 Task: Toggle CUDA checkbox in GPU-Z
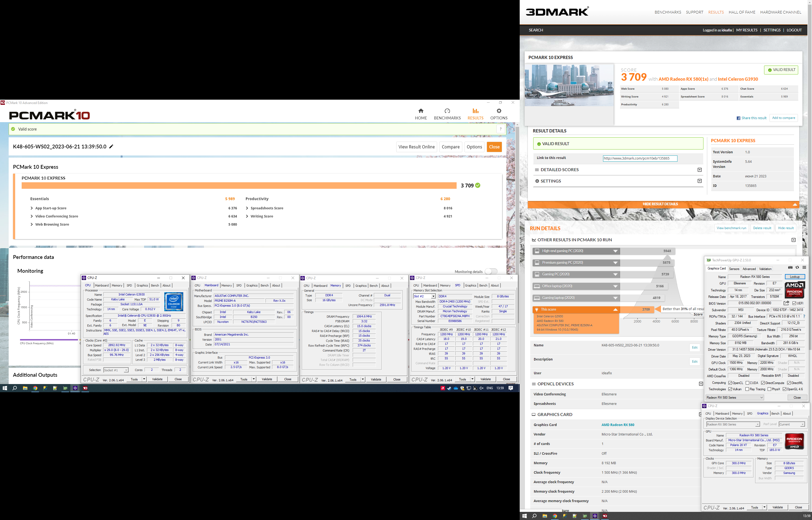tap(747, 383)
